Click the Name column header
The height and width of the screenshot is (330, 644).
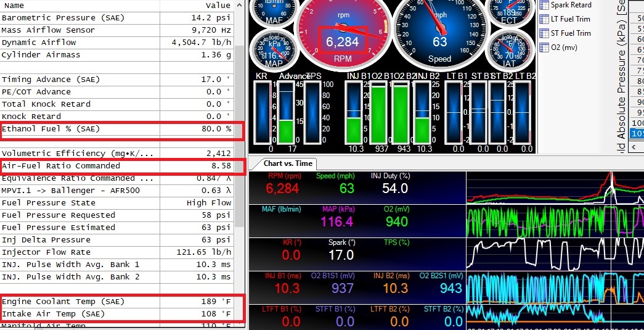(x=80, y=5)
